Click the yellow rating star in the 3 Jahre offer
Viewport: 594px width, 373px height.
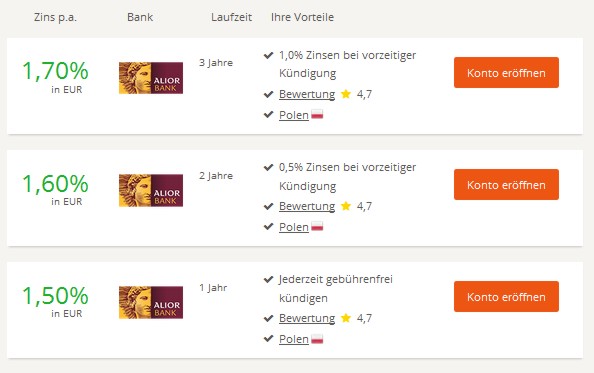pyautogui.click(x=346, y=94)
